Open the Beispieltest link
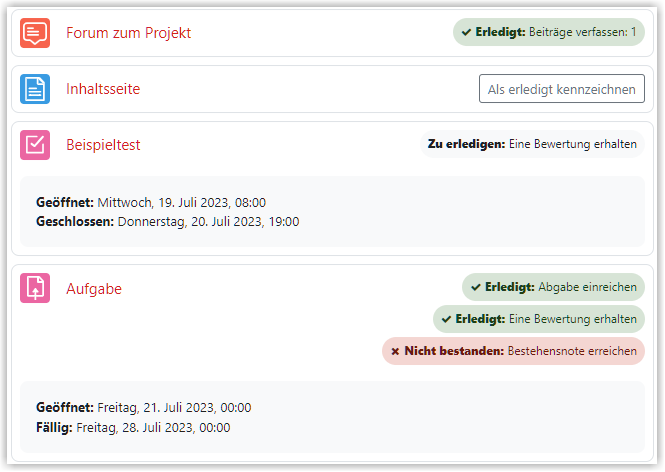This screenshot has height=472, width=665. click(x=103, y=145)
